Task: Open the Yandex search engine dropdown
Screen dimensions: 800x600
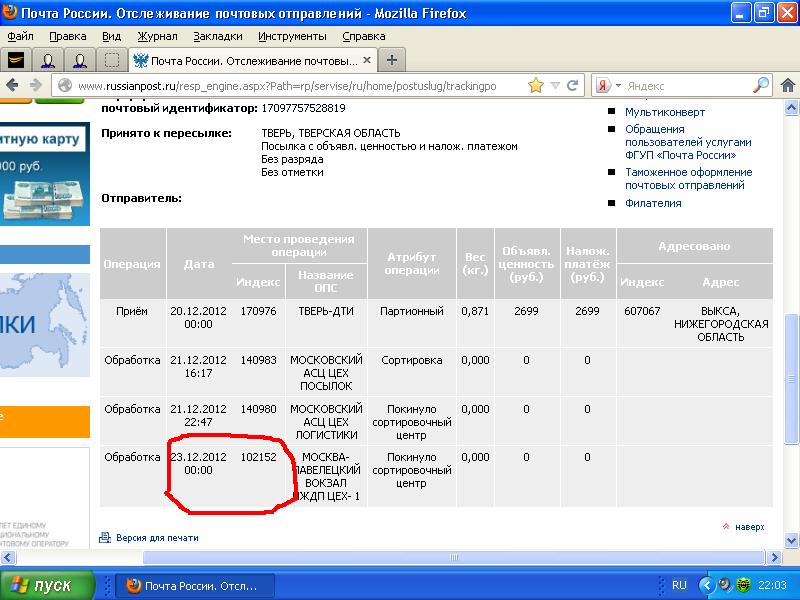Action: 607,86
